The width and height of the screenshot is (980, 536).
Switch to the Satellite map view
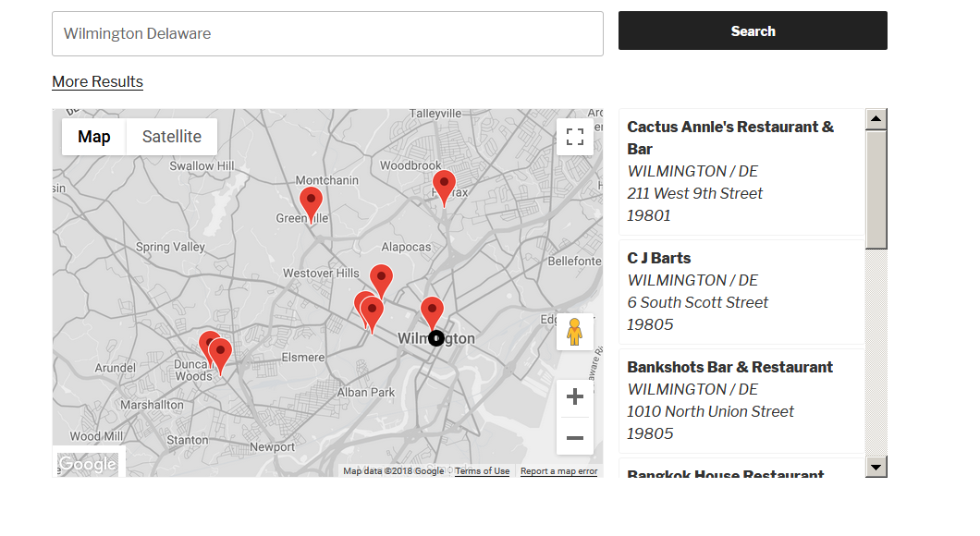click(171, 136)
